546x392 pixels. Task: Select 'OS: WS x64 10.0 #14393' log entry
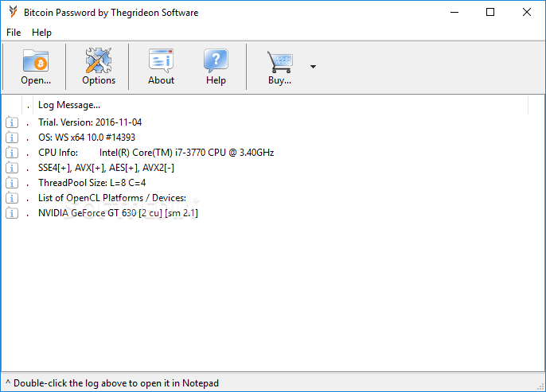[x=87, y=138]
